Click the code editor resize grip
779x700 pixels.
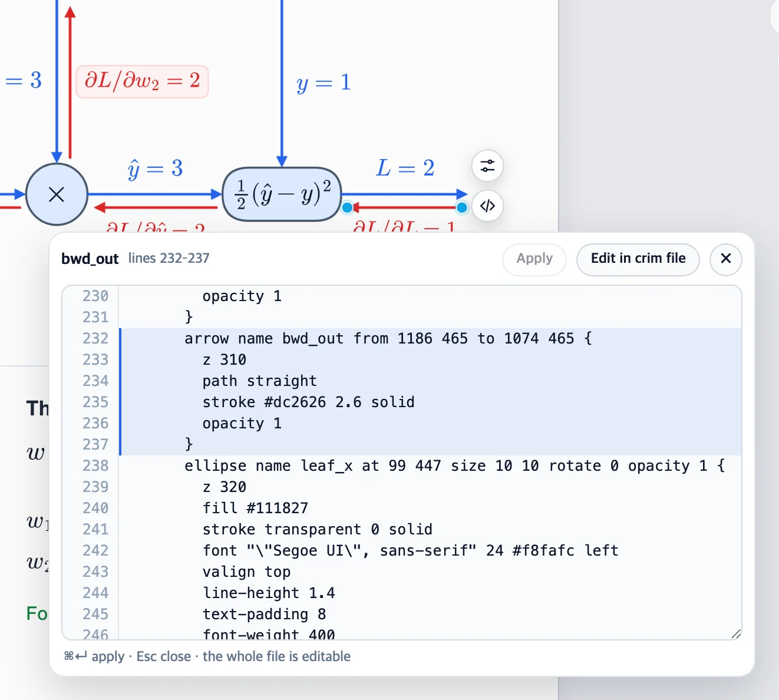tap(735, 634)
